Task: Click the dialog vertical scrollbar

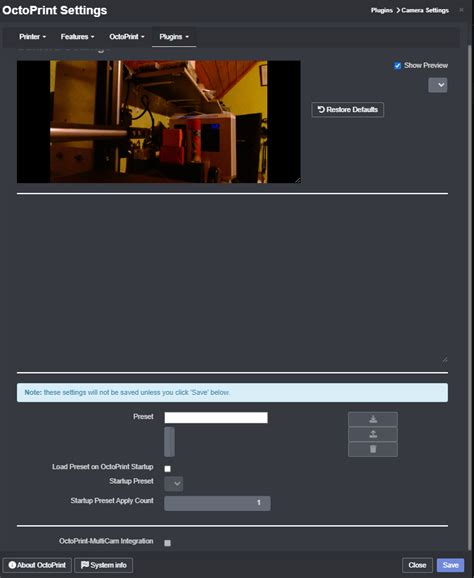Action: point(470,297)
